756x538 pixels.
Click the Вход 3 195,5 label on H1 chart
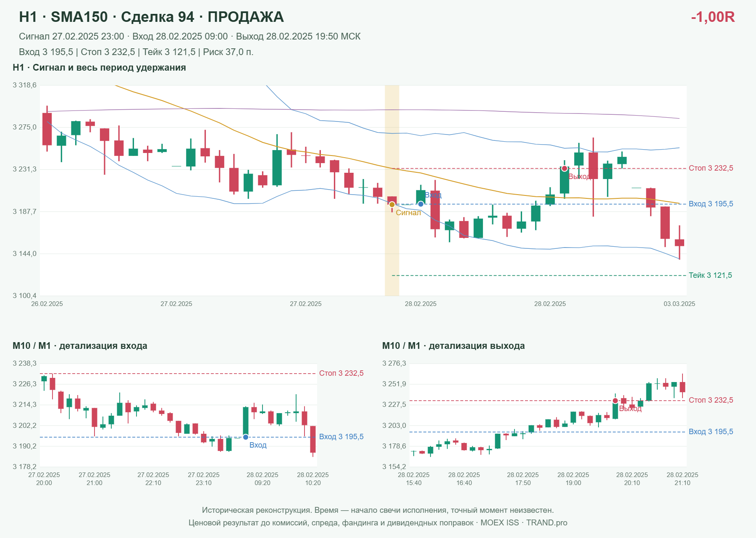711,204
